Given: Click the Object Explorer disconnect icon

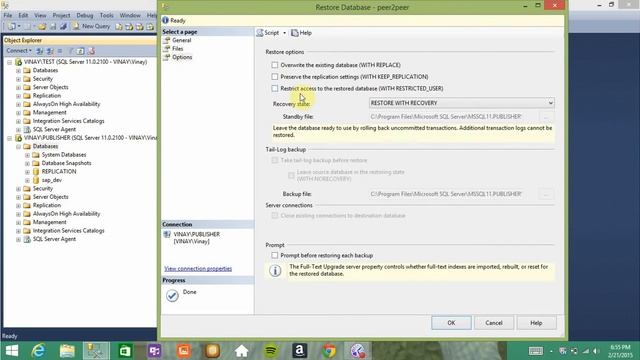Looking at the screenshot, I should pos(50,51).
